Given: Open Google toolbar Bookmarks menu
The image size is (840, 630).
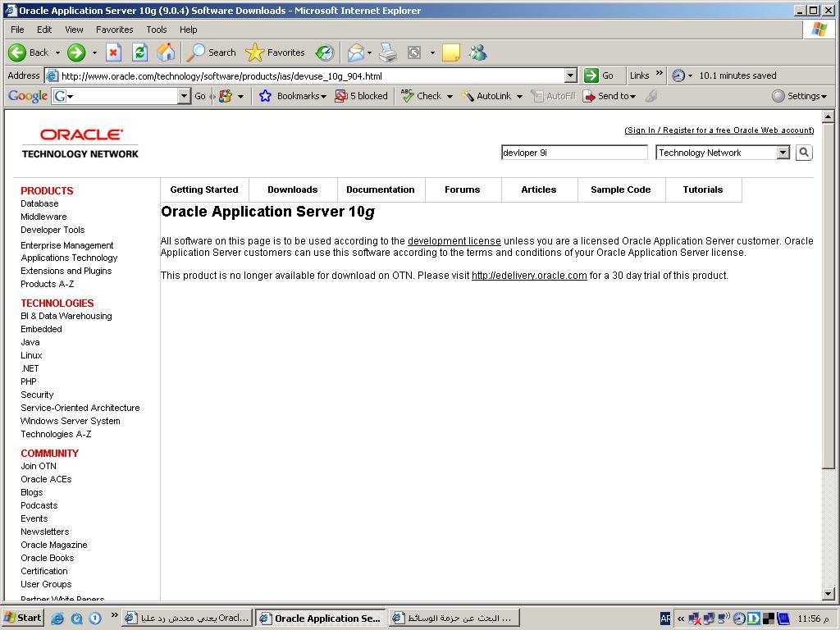Looking at the screenshot, I should click(x=293, y=96).
